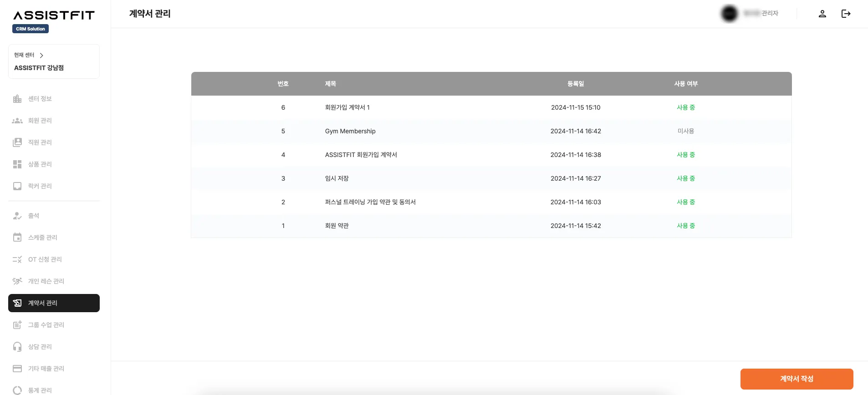Click the date 2024-11-14 16:03
The width and height of the screenshot is (868, 395).
(576, 202)
